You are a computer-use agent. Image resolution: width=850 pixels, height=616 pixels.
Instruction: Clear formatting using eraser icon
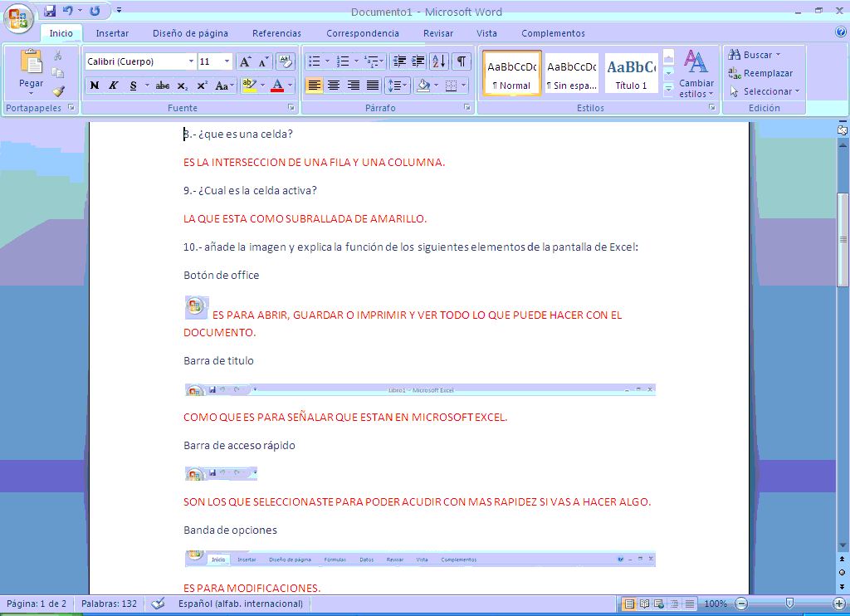click(x=286, y=61)
